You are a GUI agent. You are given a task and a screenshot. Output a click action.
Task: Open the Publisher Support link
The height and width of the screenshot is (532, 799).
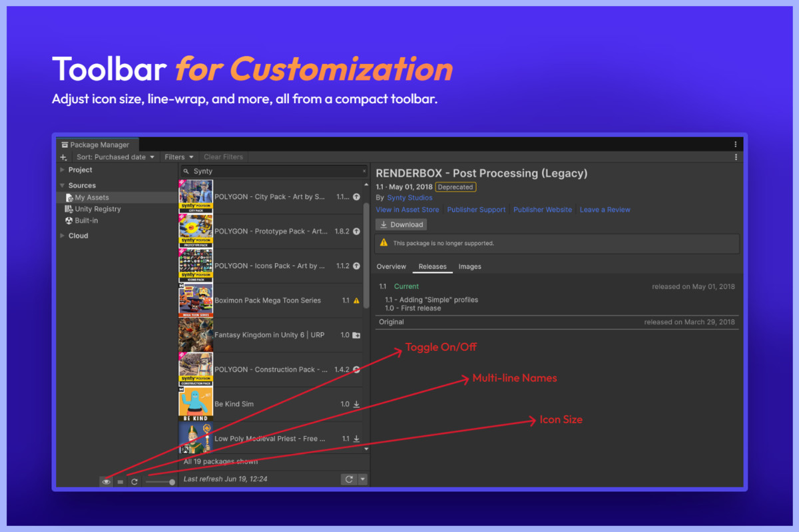pyautogui.click(x=476, y=210)
